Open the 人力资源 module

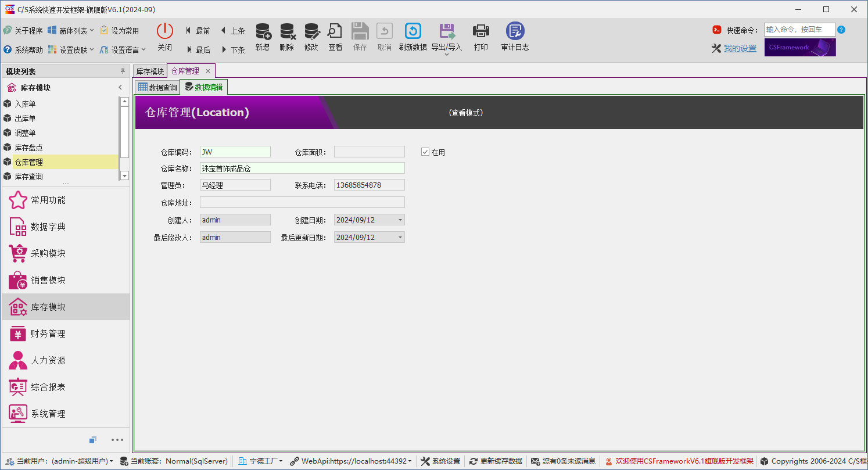(x=66, y=360)
